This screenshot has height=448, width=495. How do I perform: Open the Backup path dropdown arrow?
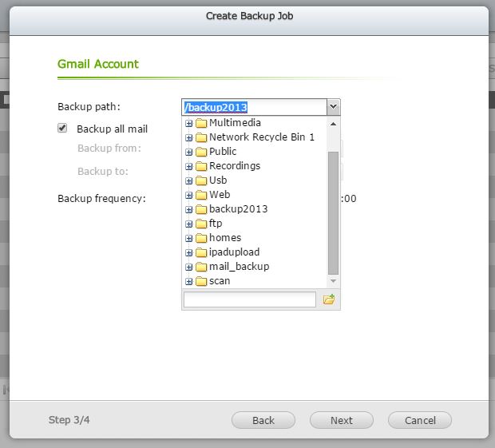[x=333, y=107]
